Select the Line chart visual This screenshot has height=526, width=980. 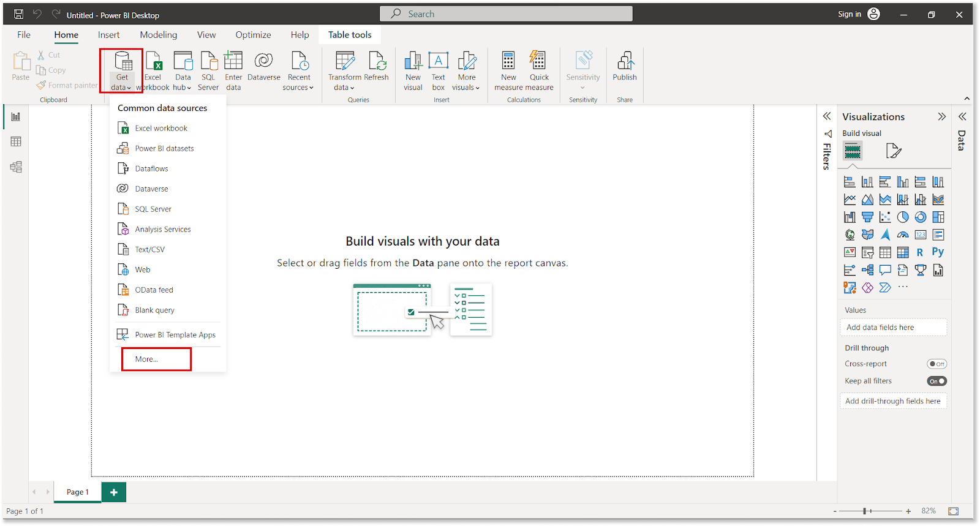(x=850, y=200)
